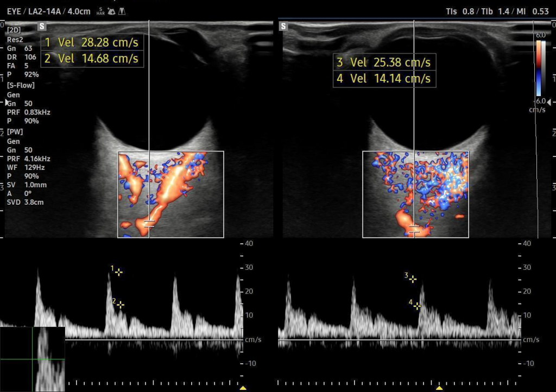Image resolution: width=556 pixels, height=392 pixels.
Task: Click the S orientation marker on right image
Action: (283, 26)
